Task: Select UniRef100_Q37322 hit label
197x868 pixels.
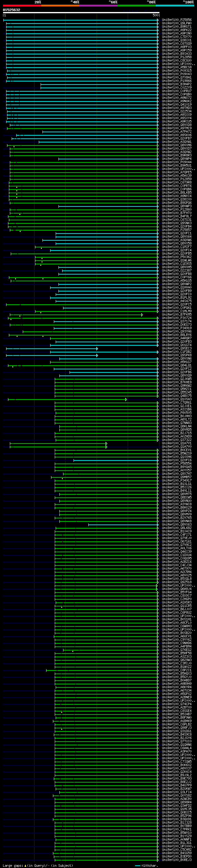Action: click(x=177, y=440)
